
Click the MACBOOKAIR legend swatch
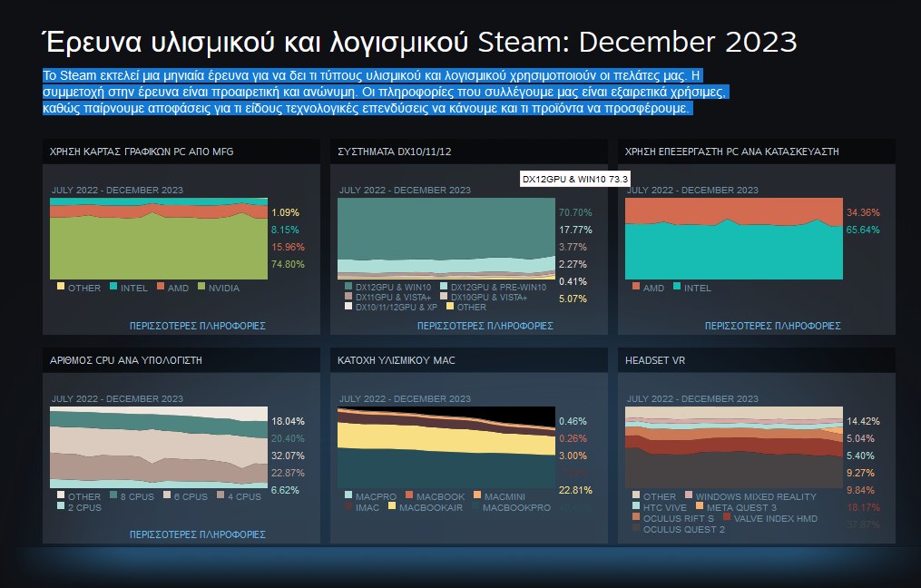point(392,505)
